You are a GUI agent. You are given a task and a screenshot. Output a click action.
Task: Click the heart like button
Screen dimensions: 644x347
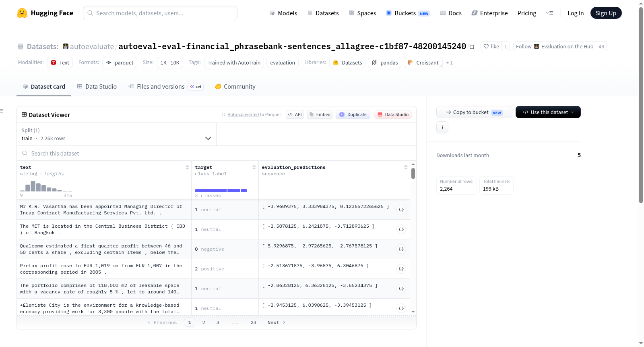pos(491,46)
